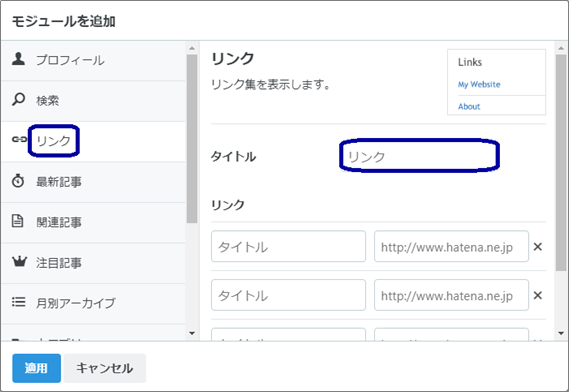Image resolution: width=569 pixels, height=392 pixels.
Task: Click the stopwatch icon for 最新記事
Action: coord(18,180)
